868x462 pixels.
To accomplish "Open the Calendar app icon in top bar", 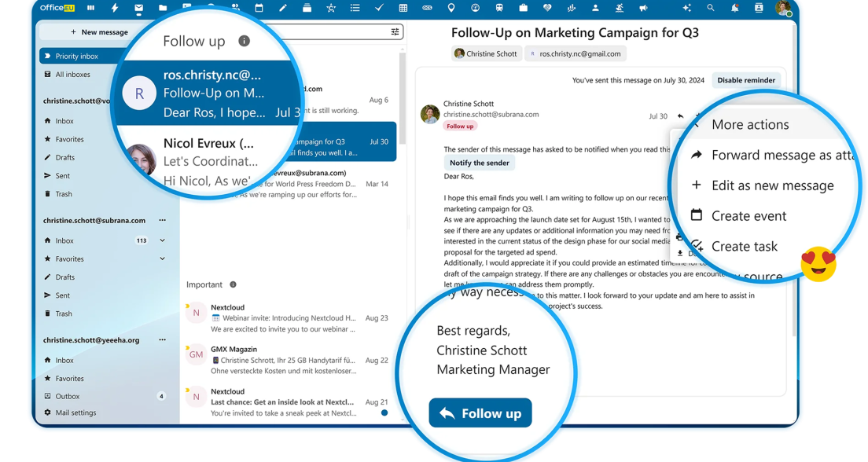I will click(x=259, y=9).
